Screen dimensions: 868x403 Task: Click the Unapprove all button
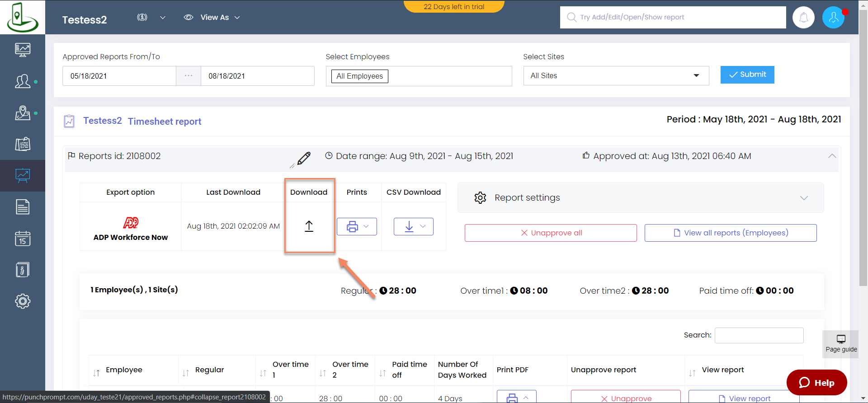551,233
